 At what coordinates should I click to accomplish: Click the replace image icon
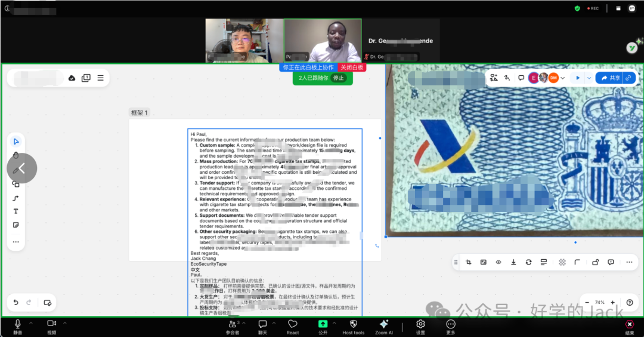tap(484, 262)
